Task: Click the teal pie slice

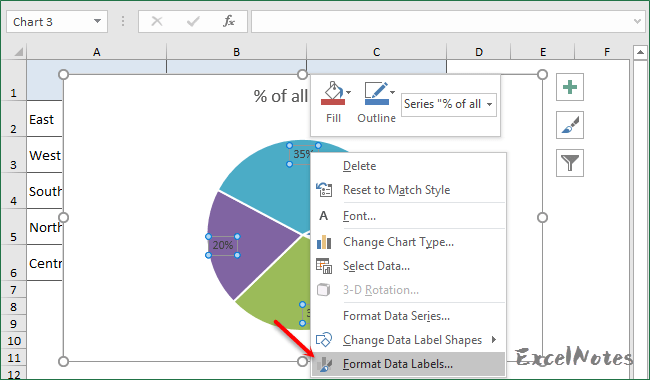Action: pos(269,182)
